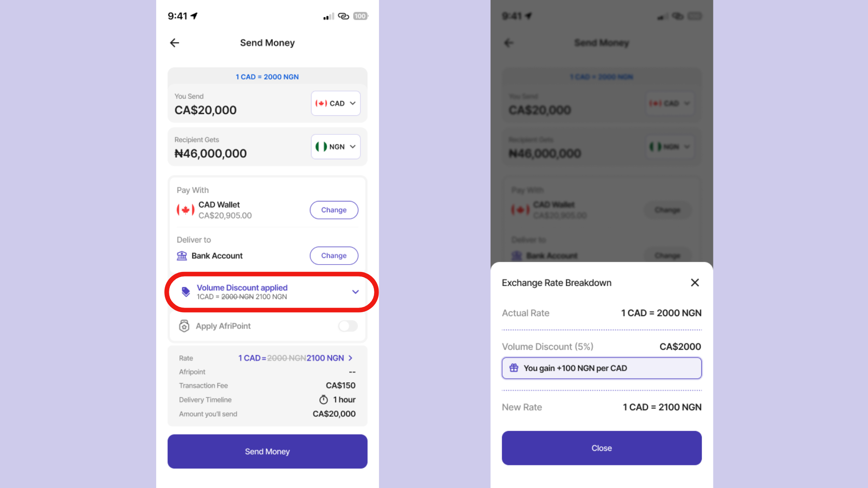Expand the Volume Discount applied section
868x488 pixels.
tap(355, 292)
